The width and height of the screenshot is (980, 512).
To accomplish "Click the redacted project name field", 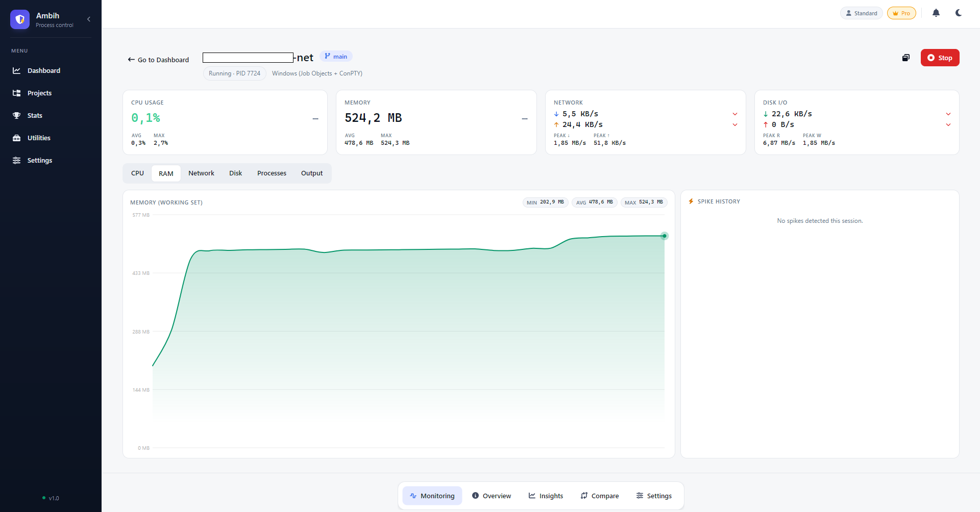I will click(248, 58).
